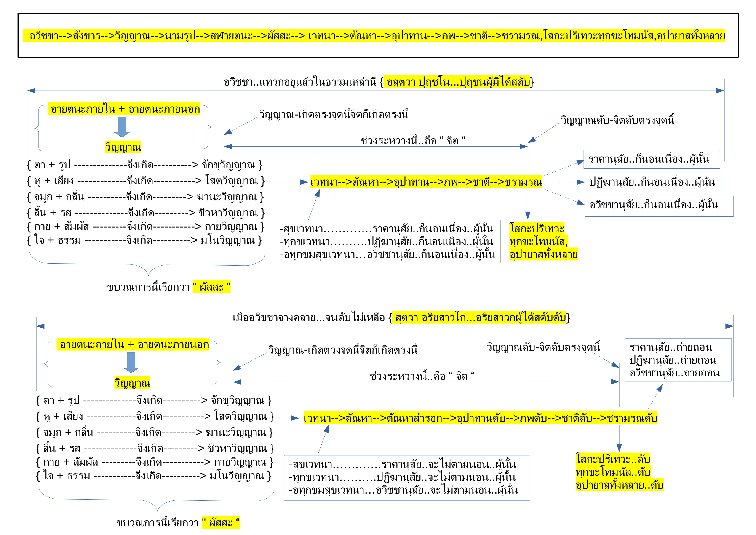Click boxed text ราคานุสัย..ก็นอนเนื่อง..ผู้นั้น on right

click(x=649, y=159)
